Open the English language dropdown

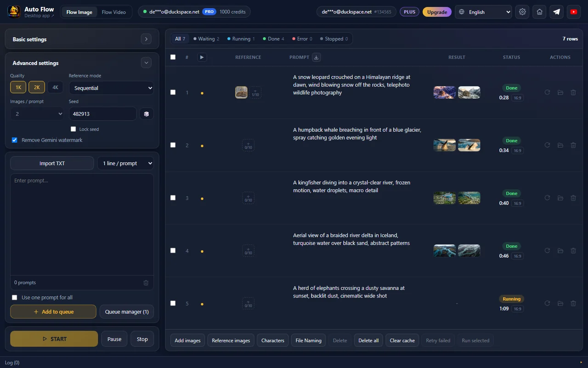click(483, 12)
